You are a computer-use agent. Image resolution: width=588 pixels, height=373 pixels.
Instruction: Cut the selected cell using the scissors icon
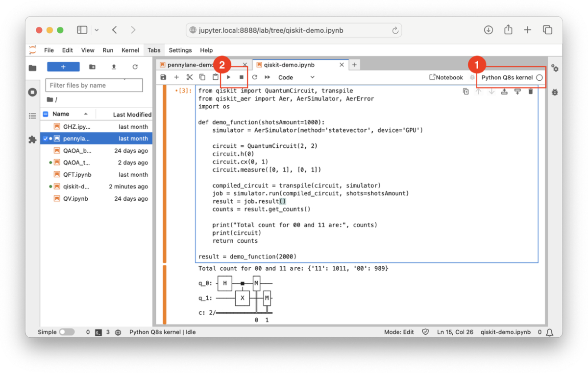190,77
